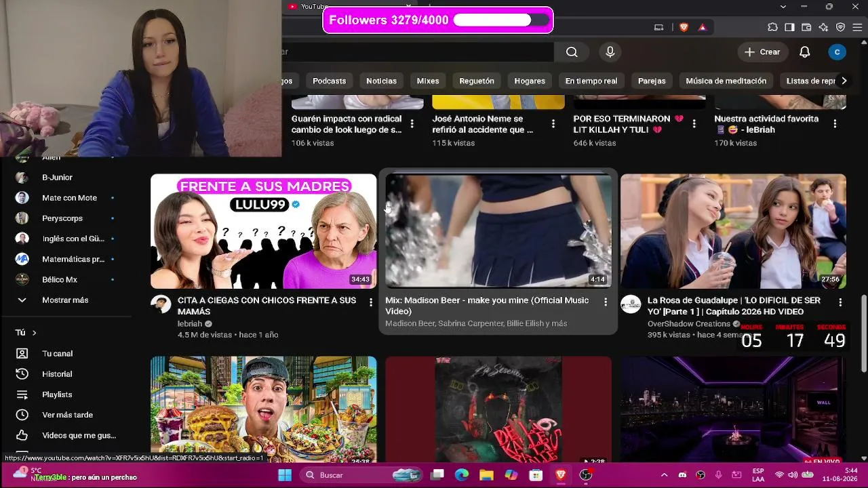Open options for Nuestra actividad favorita video
Image resolution: width=868 pixels, height=488 pixels.
835,123
